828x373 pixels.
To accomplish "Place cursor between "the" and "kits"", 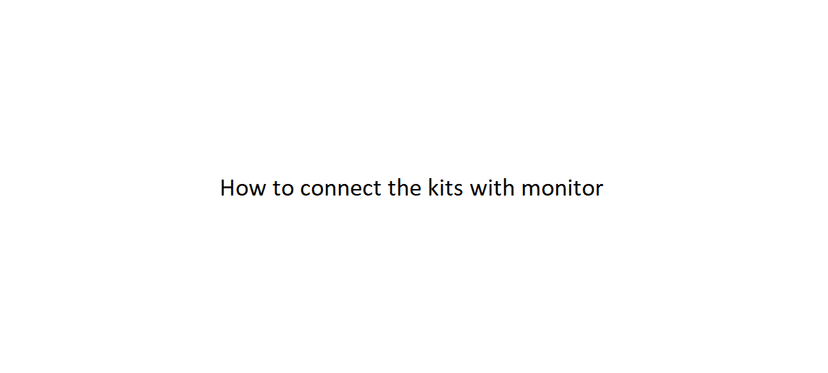I will point(425,188).
